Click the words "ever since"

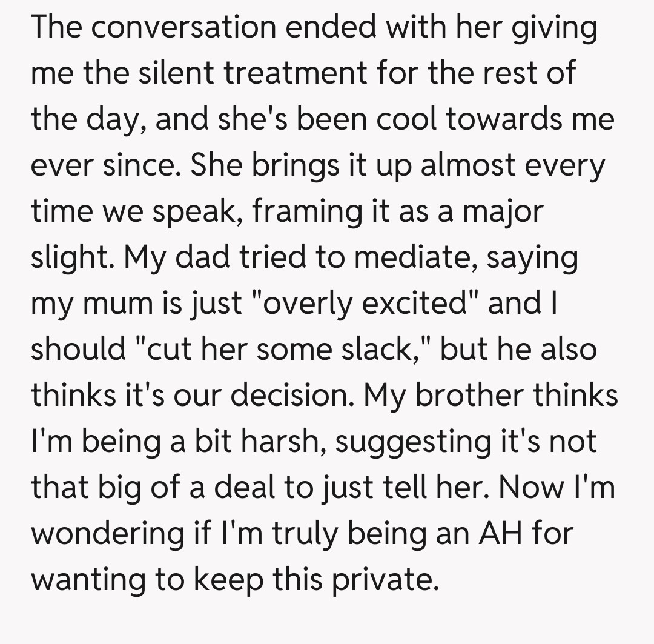click(105, 166)
